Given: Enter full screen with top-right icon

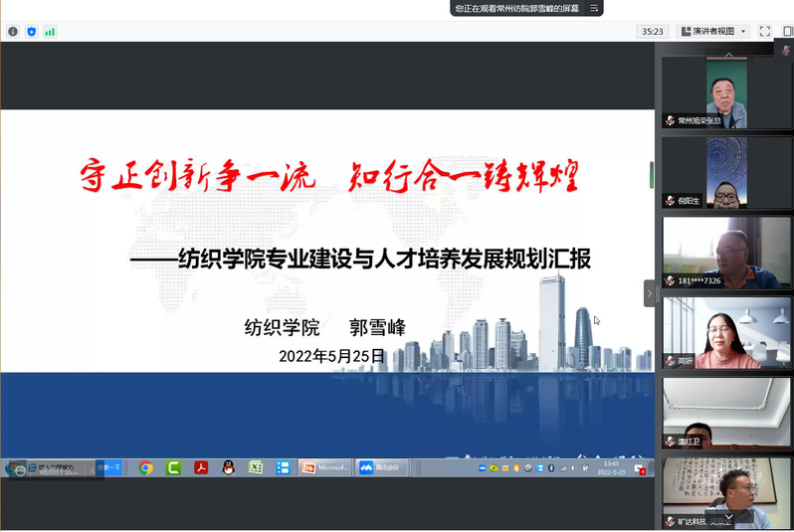Looking at the screenshot, I should 765,32.
